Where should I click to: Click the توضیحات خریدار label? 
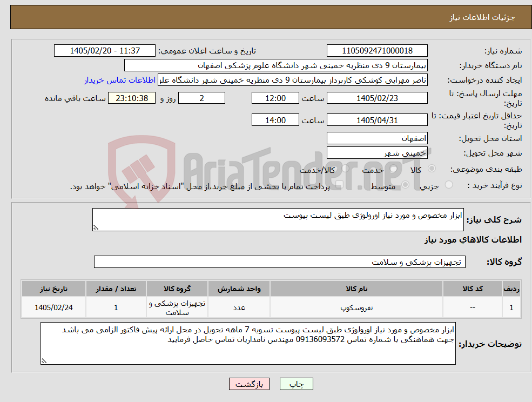click(x=490, y=344)
